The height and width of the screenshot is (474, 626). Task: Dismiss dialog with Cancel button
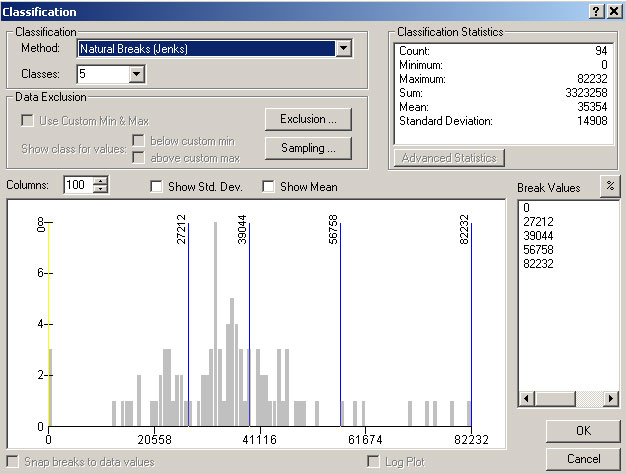coord(583,459)
